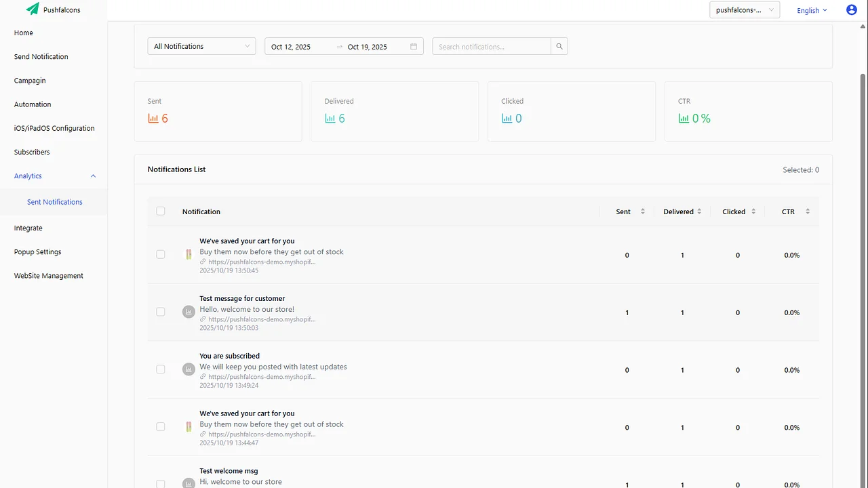Open the store selector showing 'pushfalcons-...'
Viewport: 868px width, 488px height.
744,9
